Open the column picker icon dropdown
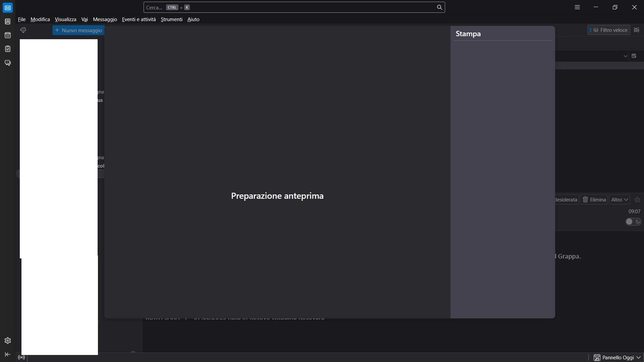The height and width of the screenshot is (362, 644). 634,56
